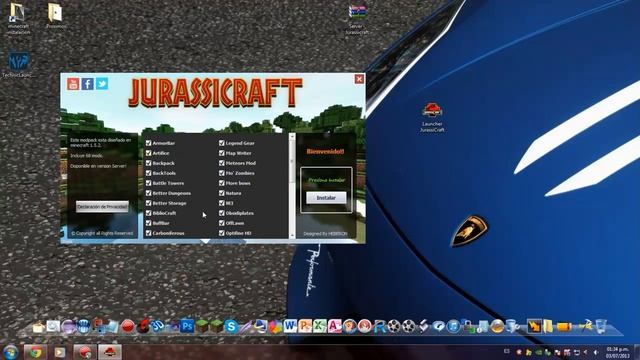Toggle the BuffBar mod checkbox
Screen dimensions: 640x360
tap(149, 223)
